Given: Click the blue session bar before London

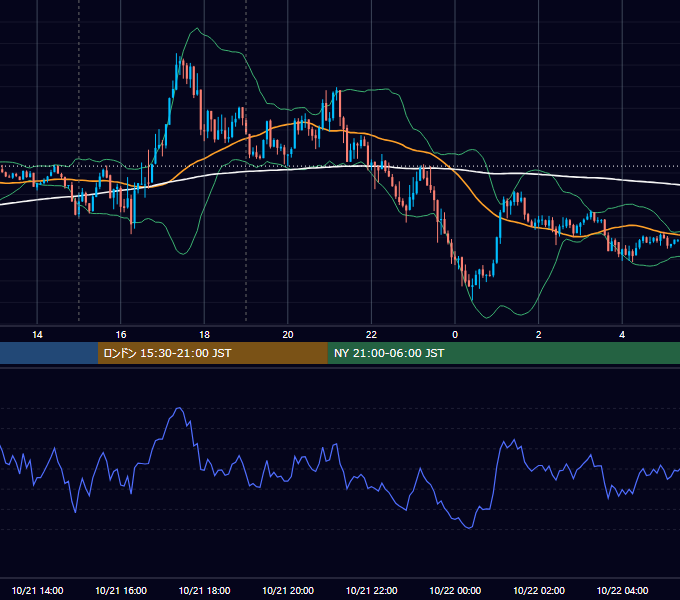Looking at the screenshot, I should coord(49,353).
